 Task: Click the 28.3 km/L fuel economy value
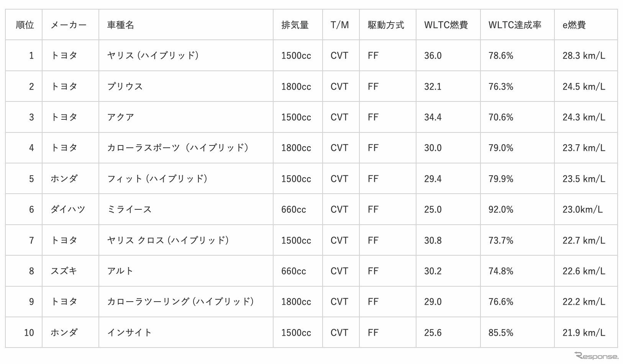pyautogui.click(x=584, y=56)
